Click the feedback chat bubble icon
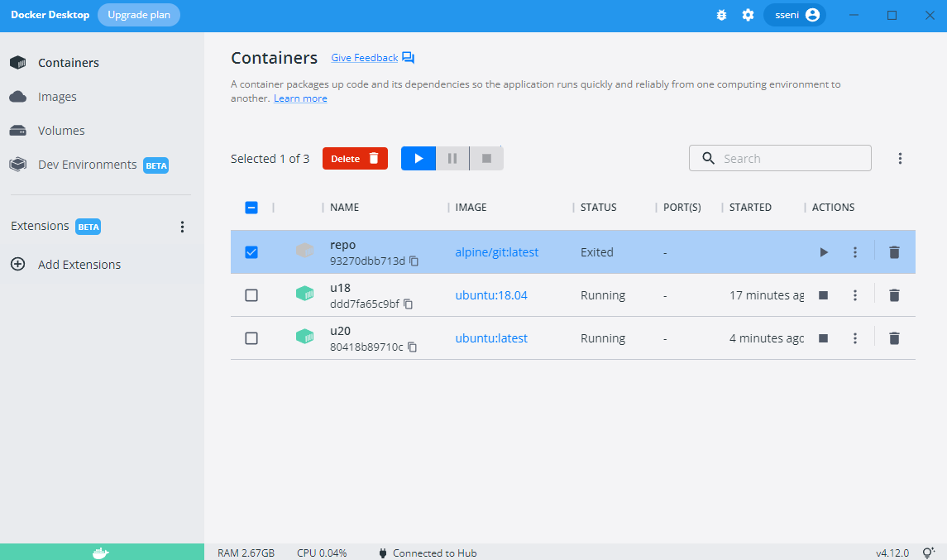Viewport: 947px width, 560px height. 409,58
